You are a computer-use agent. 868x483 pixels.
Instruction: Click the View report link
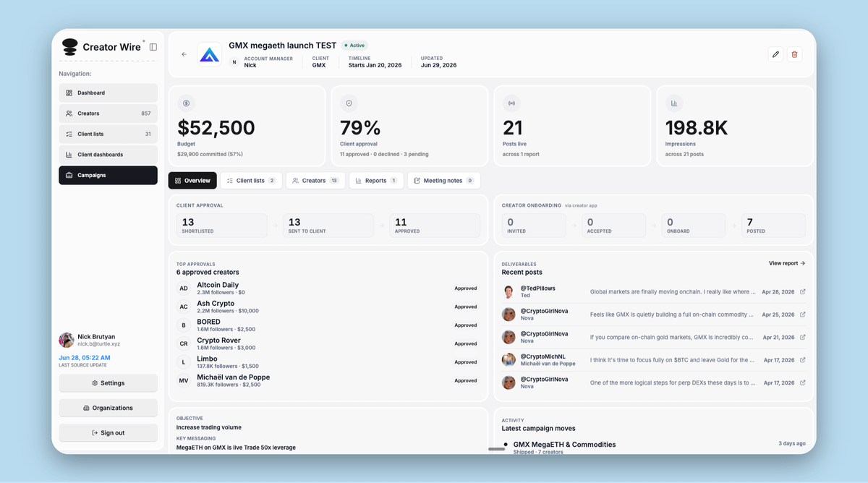[x=787, y=263]
